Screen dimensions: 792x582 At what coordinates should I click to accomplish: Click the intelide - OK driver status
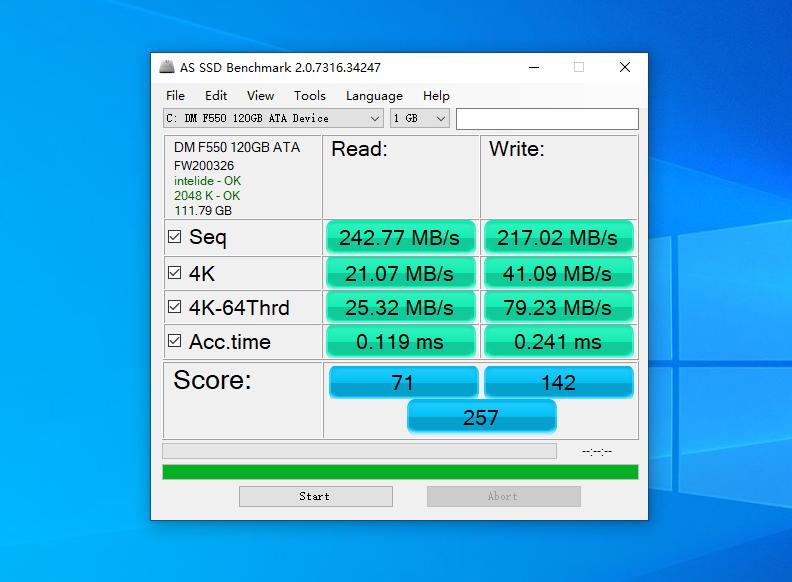point(207,181)
